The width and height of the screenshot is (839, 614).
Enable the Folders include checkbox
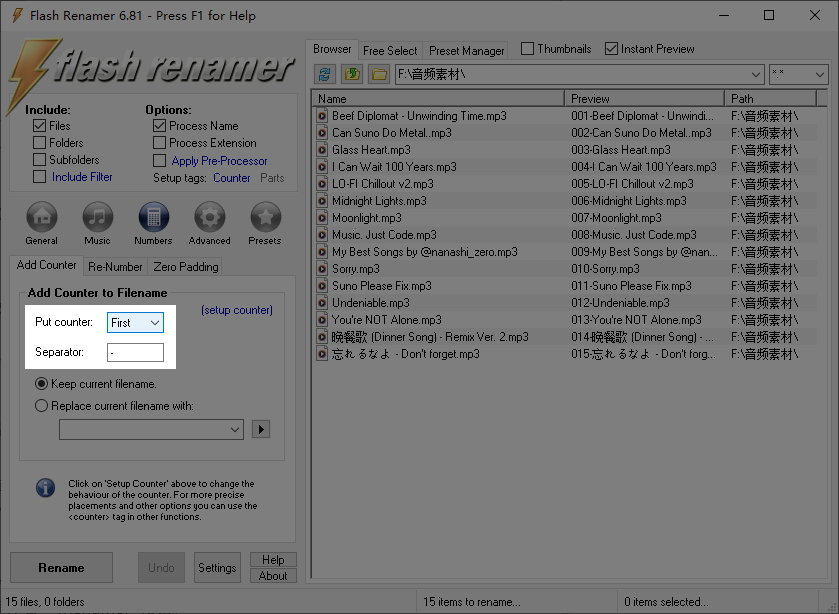click(39, 143)
